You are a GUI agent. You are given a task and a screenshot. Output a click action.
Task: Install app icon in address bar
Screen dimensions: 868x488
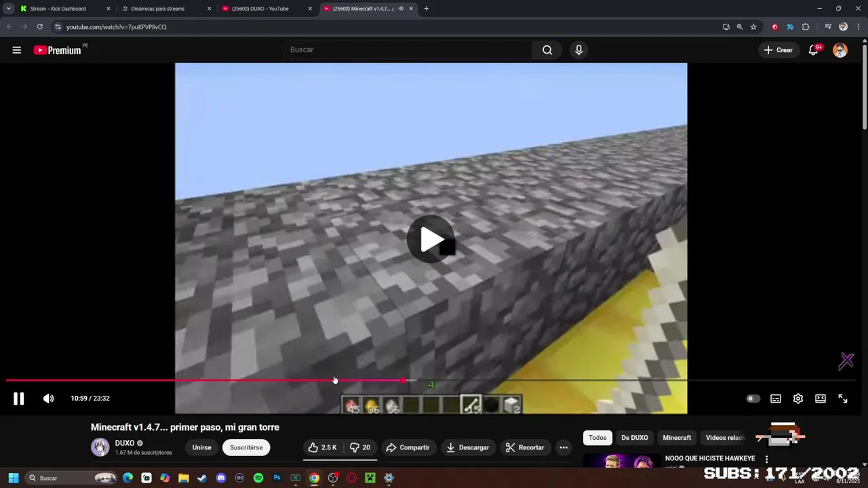726,27
